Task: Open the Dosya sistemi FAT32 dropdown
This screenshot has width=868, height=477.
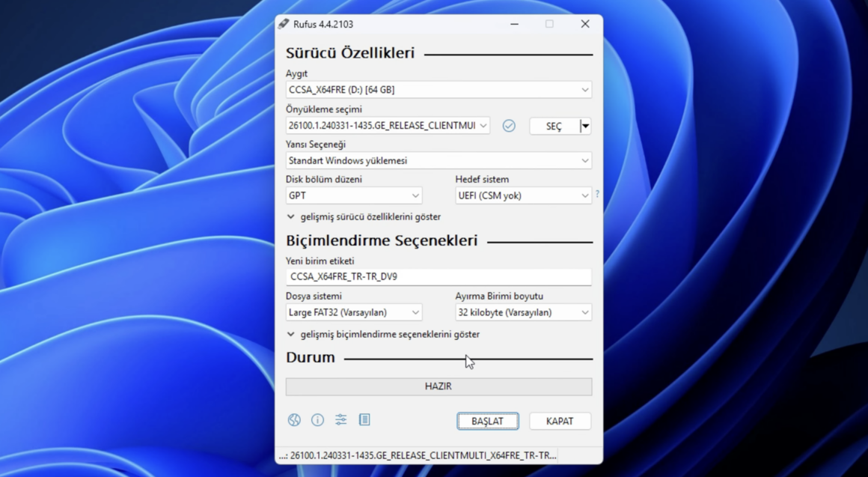Action: tap(354, 312)
